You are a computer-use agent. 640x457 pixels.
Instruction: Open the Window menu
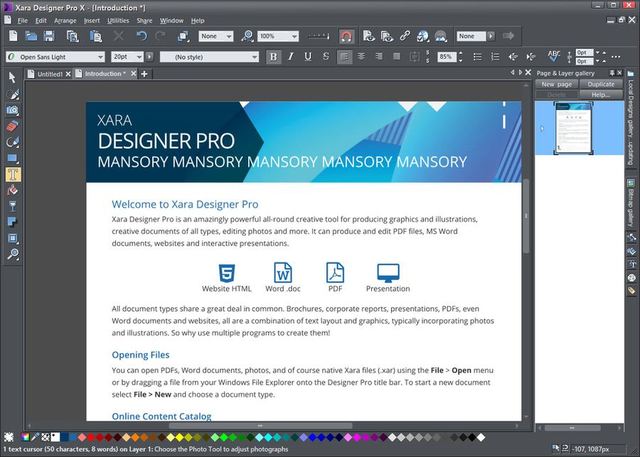(x=171, y=21)
